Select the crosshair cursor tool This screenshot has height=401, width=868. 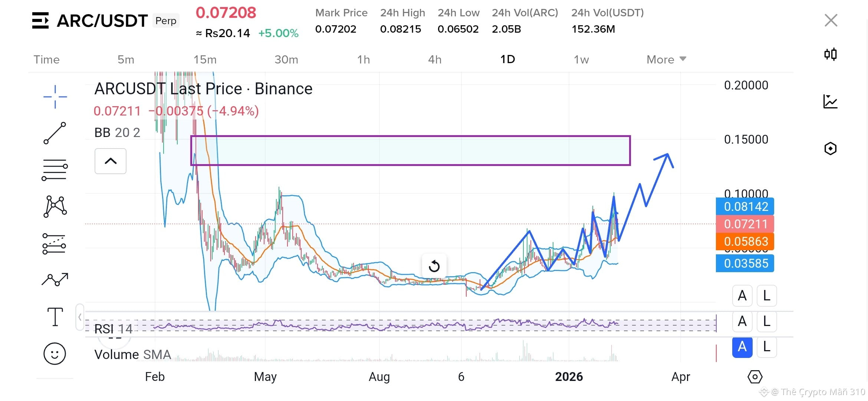(55, 97)
